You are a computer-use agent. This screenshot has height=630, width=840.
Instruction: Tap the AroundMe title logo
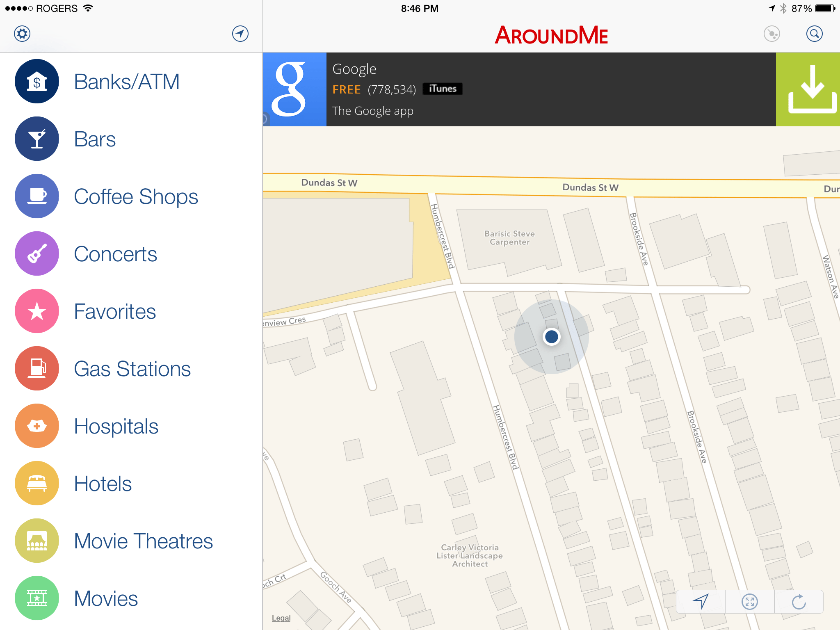(x=551, y=35)
